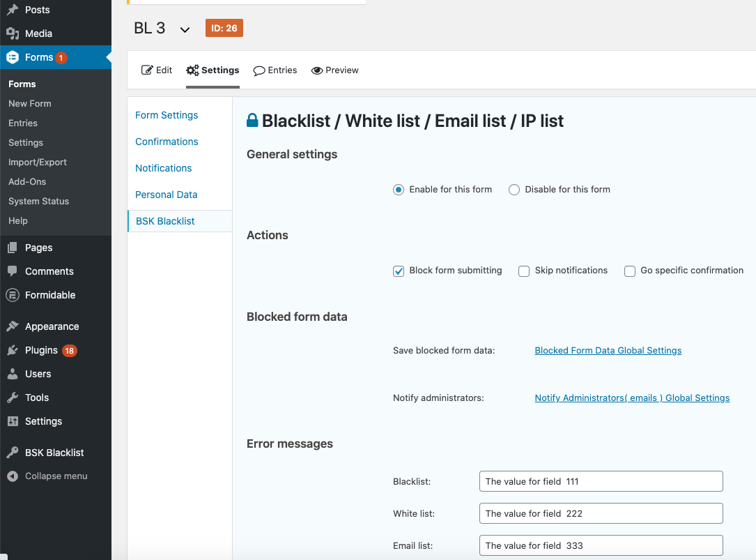
Task: Open Appearance paintbrush icon
Action: coord(13,326)
